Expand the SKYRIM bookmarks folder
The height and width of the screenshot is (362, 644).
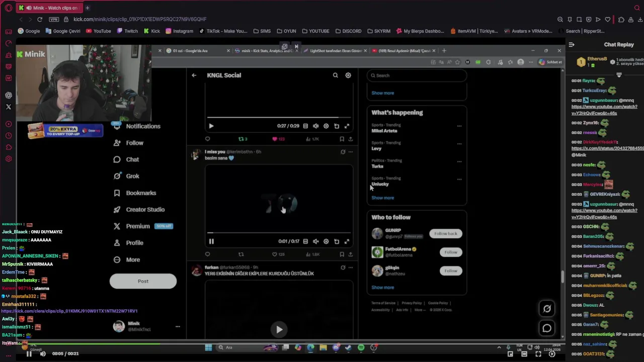click(378, 31)
